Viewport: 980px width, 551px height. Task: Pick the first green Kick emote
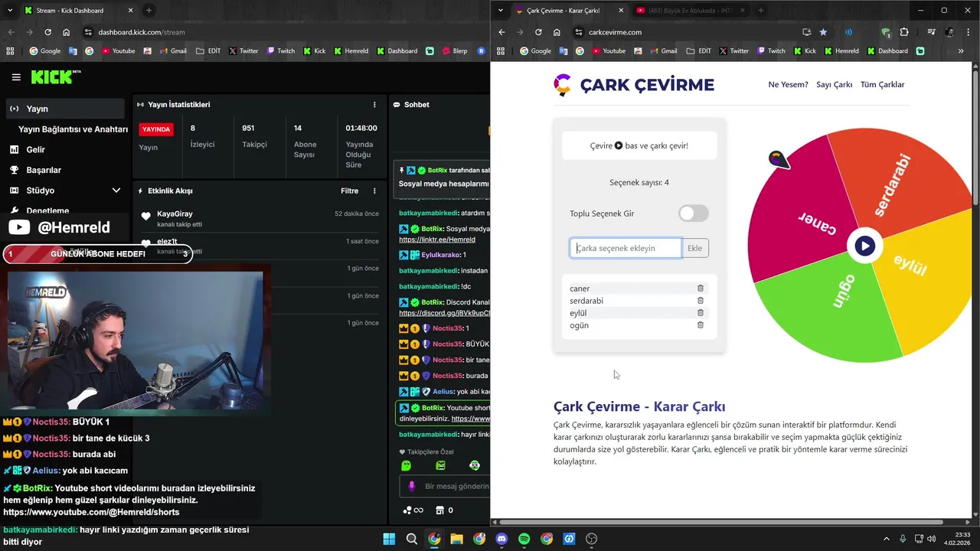pos(407,465)
